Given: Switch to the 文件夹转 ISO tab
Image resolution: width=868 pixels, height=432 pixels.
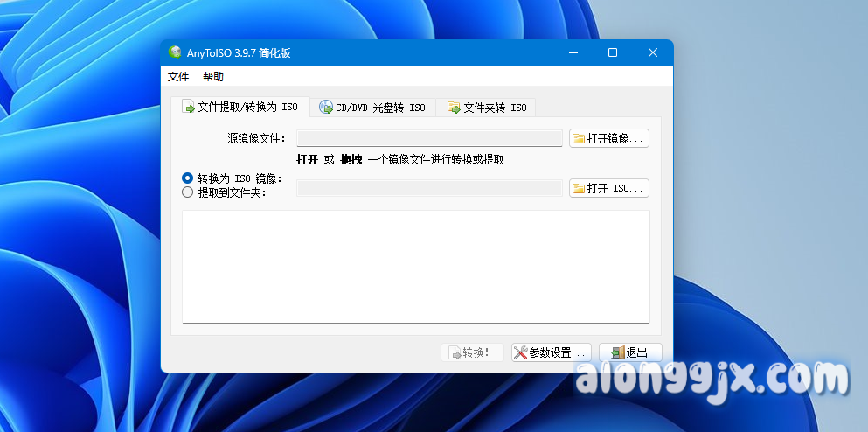Looking at the screenshot, I should click(487, 108).
